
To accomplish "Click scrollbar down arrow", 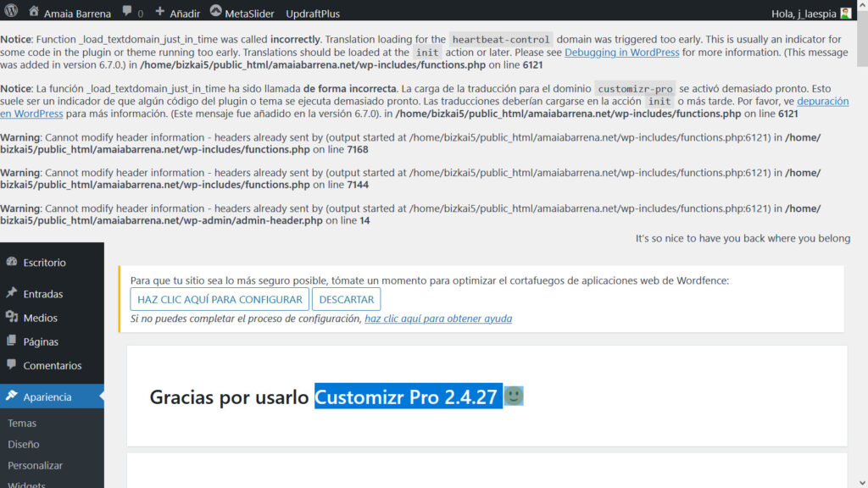I will 862,483.
